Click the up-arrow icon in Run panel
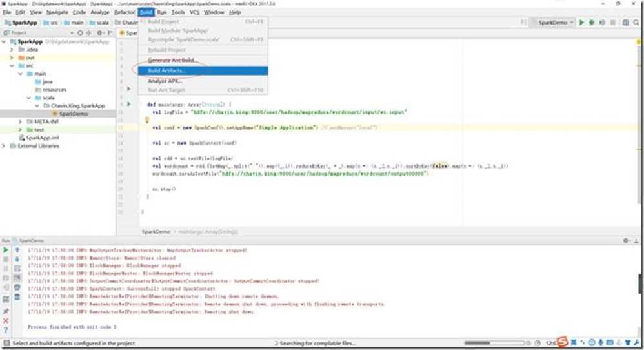This screenshot has height=350, width=644. coord(17,250)
